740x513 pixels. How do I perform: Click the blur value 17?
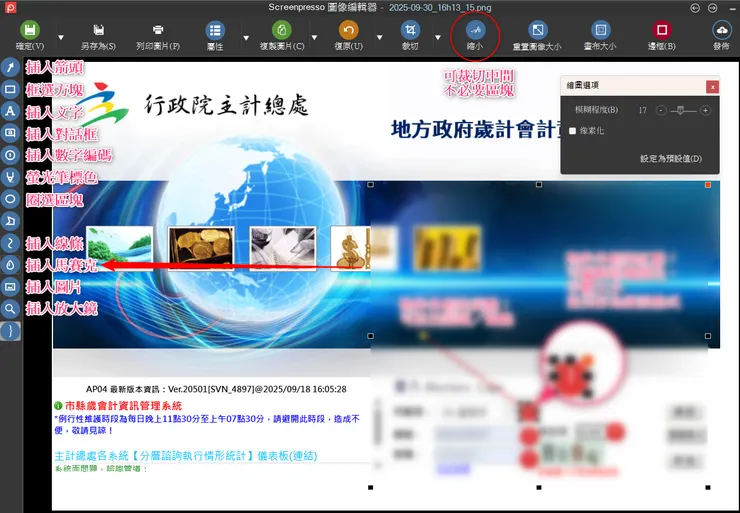[642, 110]
